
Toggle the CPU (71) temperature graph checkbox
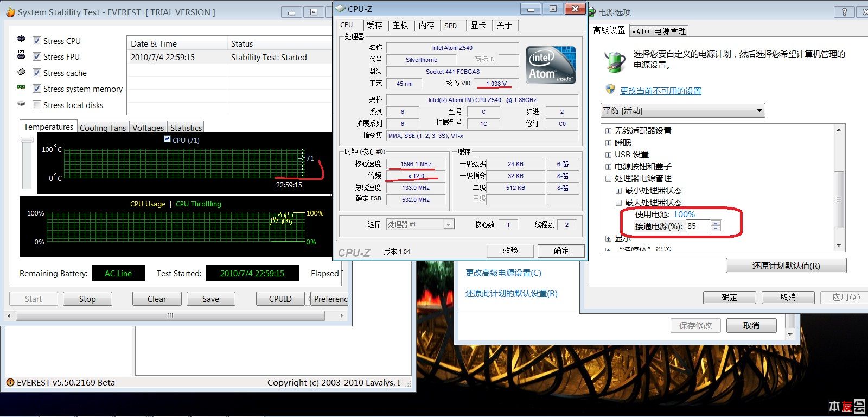(x=167, y=139)
